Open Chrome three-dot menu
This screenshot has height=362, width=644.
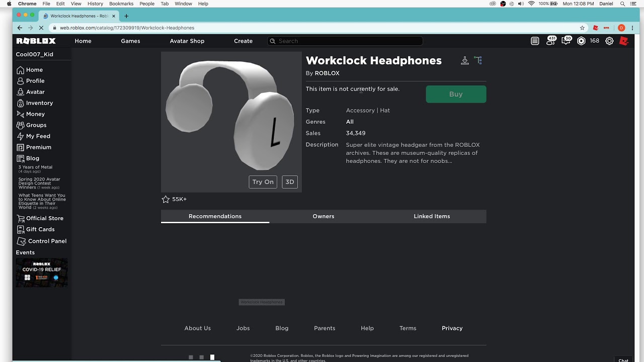point(632,28)
